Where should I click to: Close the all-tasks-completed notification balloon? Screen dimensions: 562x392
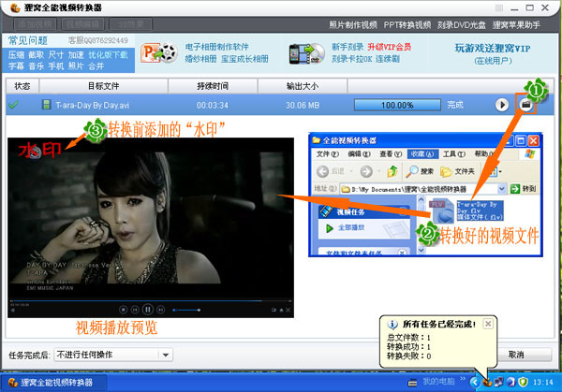(x=488, y=324)
